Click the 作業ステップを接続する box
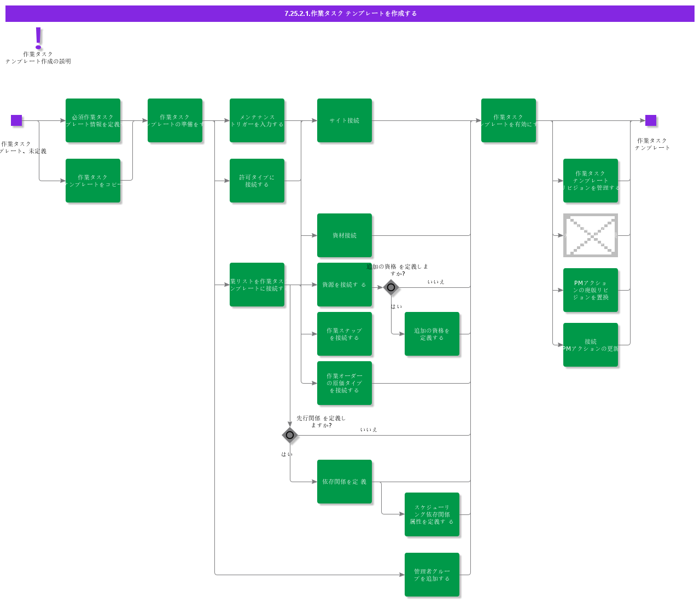This screenshot has height=602, width=700. 345,334
